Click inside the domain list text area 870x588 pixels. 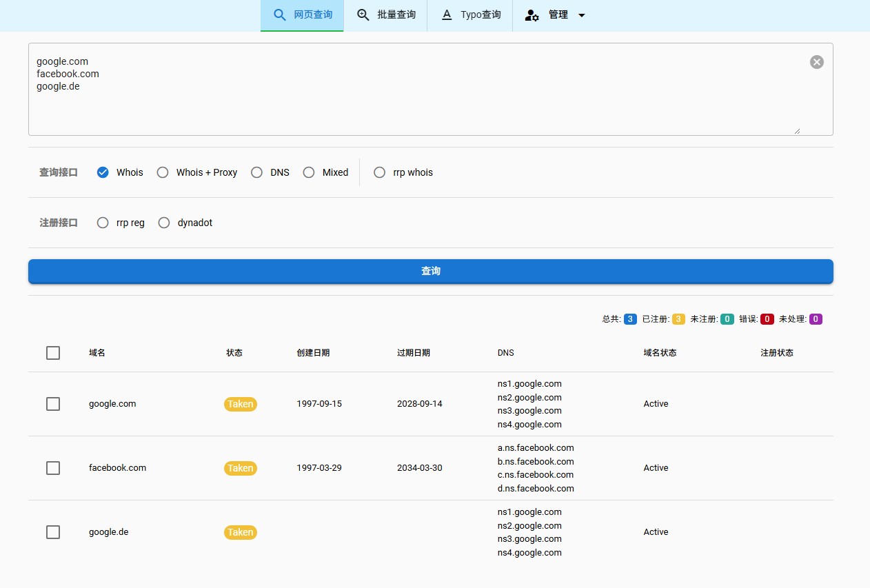click(x=431, y=89)
